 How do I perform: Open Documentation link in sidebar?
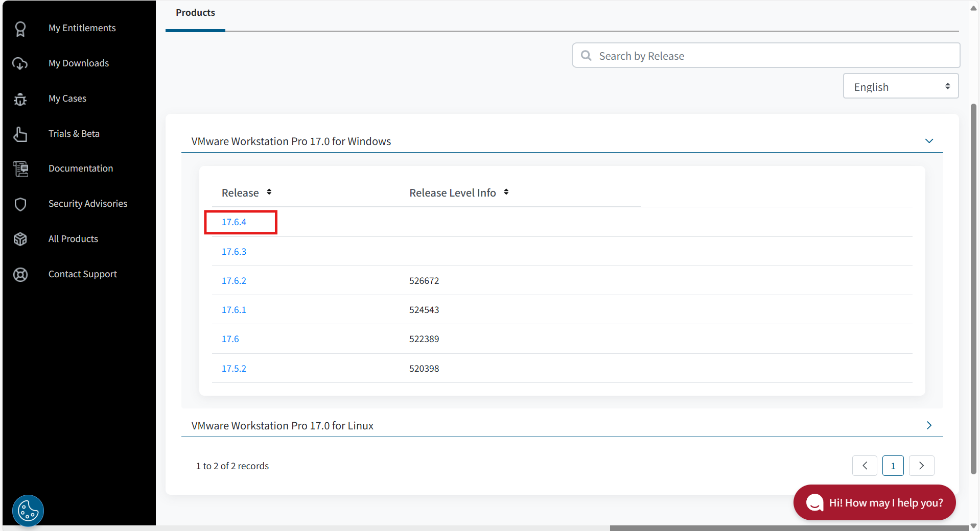pyautogui.click(x=81, y=168)
